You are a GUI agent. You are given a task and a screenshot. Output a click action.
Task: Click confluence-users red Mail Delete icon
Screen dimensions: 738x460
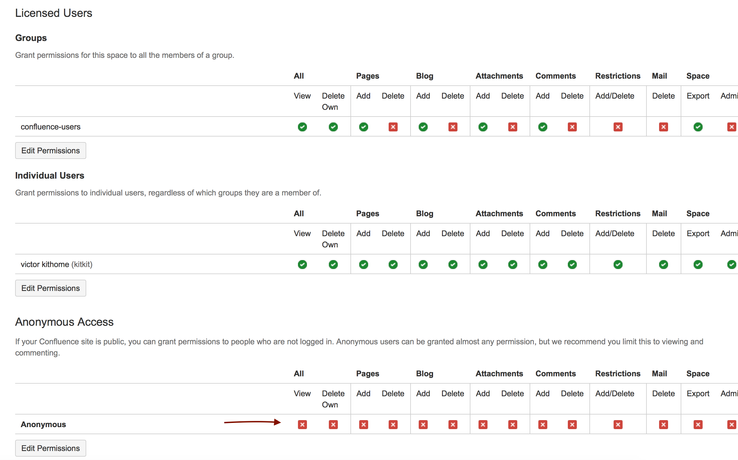[x=663, y=127]
